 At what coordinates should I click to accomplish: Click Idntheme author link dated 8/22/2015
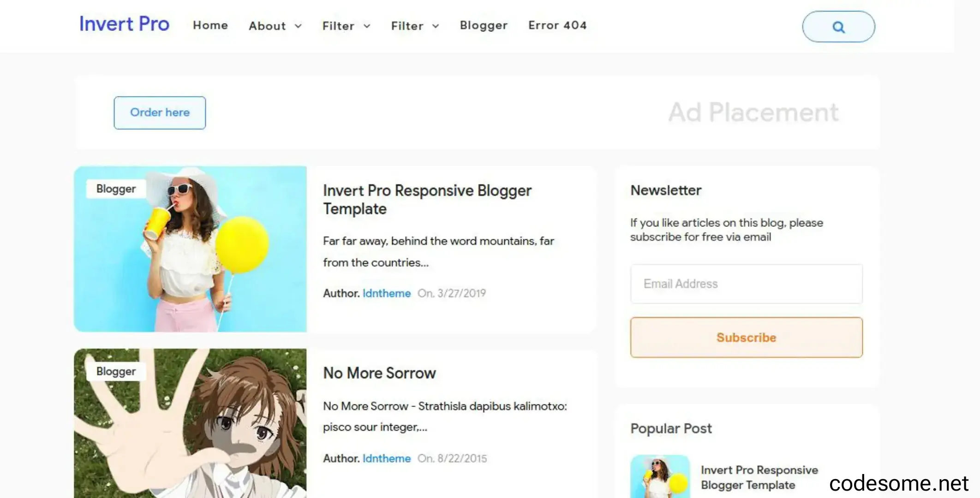tap(387, 458)
